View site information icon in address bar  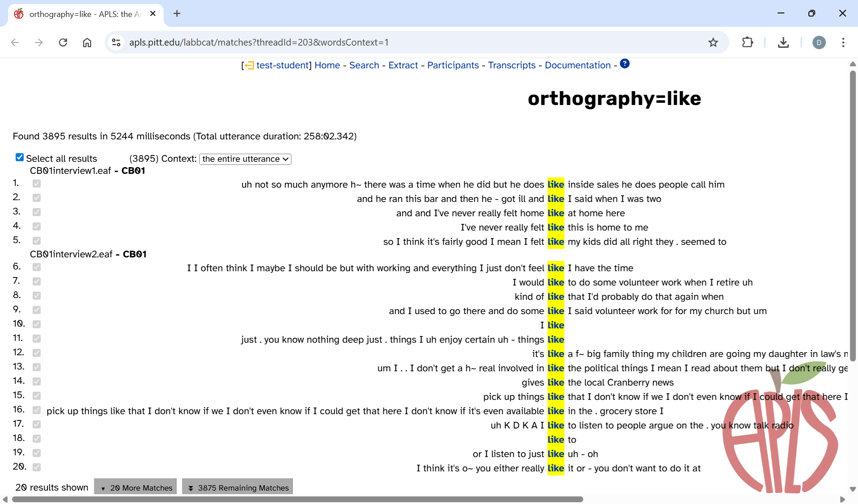click(116, 42)
